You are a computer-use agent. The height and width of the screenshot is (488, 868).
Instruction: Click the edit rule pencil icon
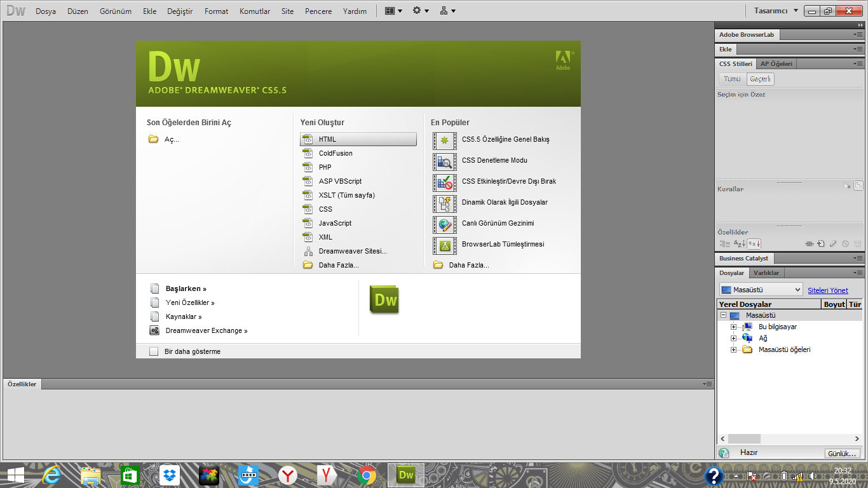coord(834,243)
